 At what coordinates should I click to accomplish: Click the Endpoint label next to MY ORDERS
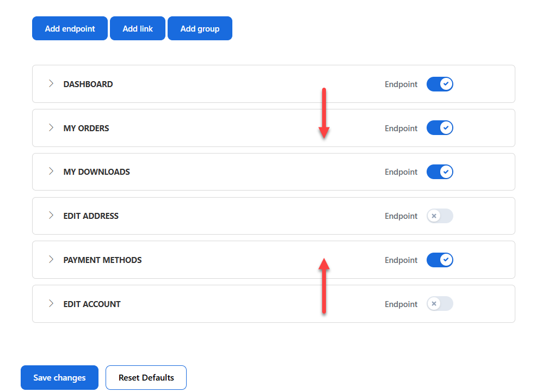pos(401,128)
